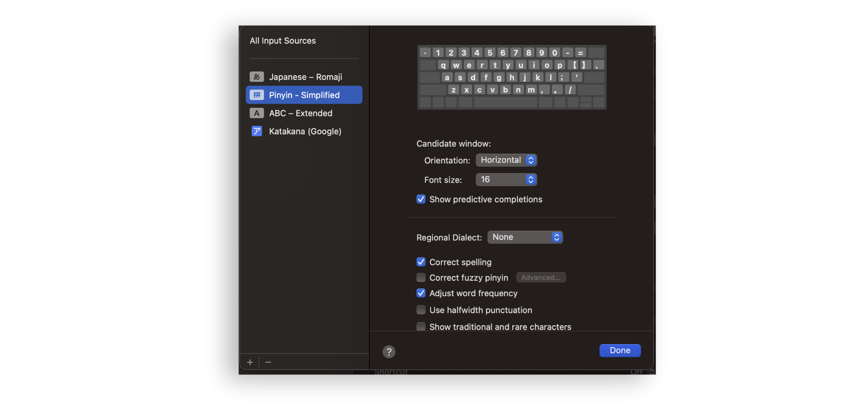Toggle Show predictive completions checkbox

(x=421, y=199)
